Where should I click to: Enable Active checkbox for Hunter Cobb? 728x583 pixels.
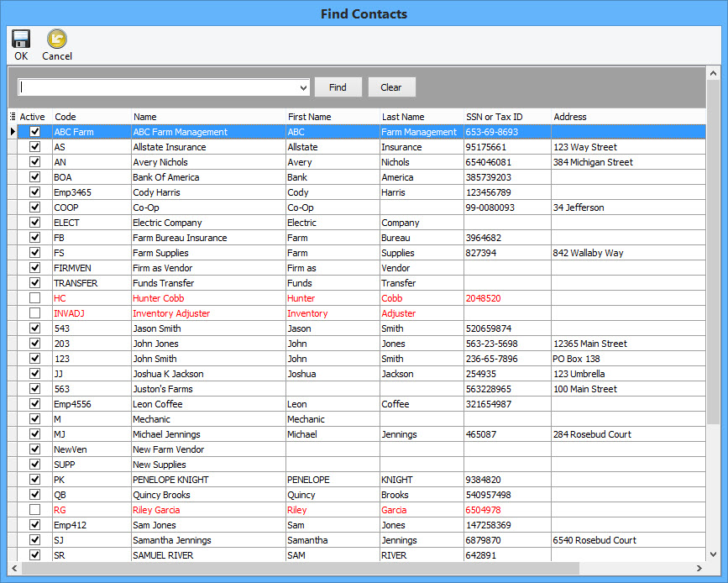34,298
